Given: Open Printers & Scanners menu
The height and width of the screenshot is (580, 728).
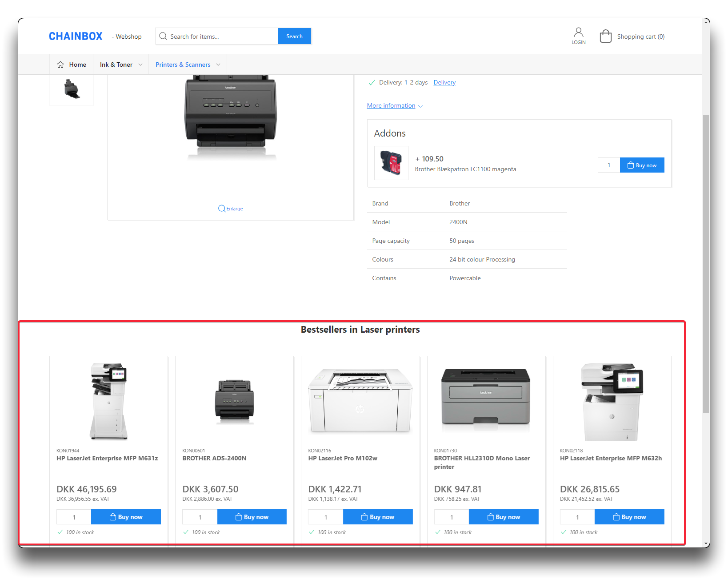Looking at the screenshot, I should tap(183, 64).
